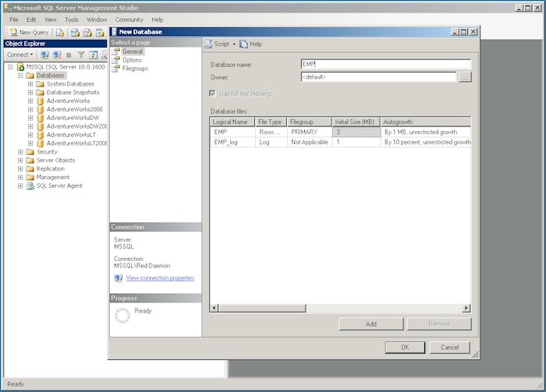Click the Help icon in New Database dialog

tap(243, 44)
